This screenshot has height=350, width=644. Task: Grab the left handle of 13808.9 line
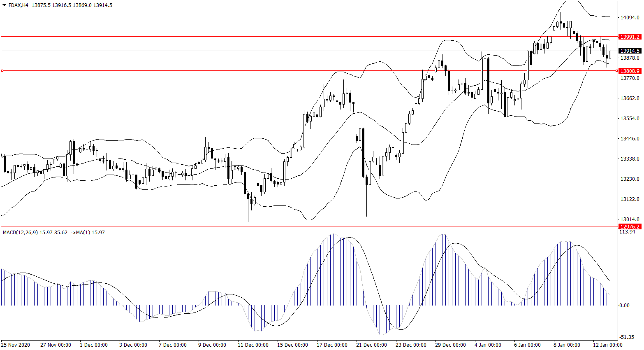2,71
